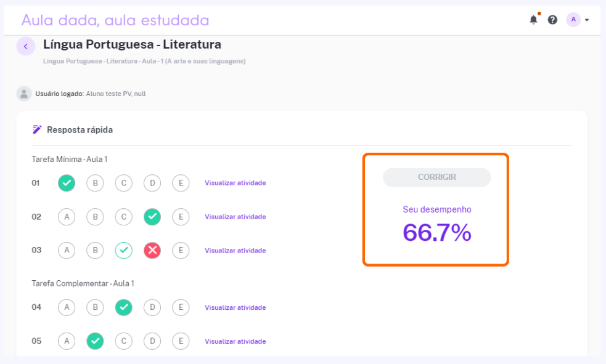Select option A for question 04
Image resolution: width=606 pixels, height=364 pixels.
[x=67, y=307]
